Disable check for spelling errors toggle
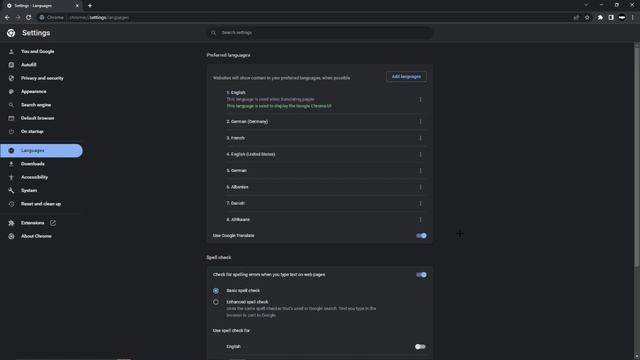 (x=421, y=275)
